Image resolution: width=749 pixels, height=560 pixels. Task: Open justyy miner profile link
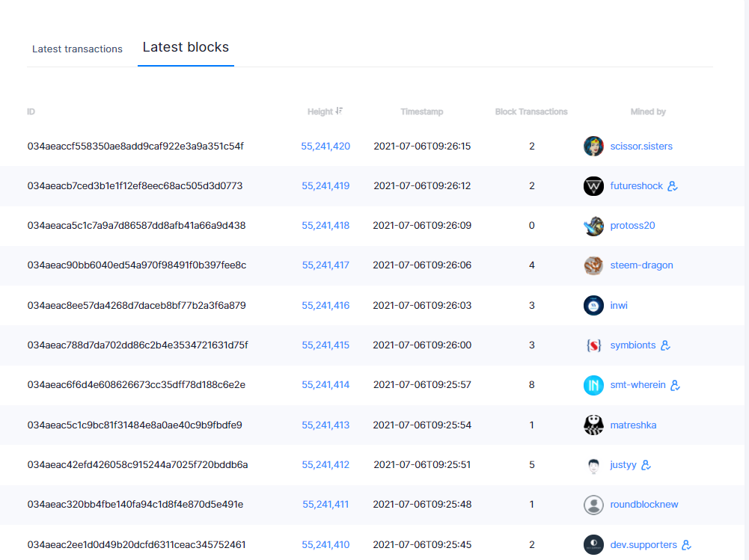(x=623, y=464)
